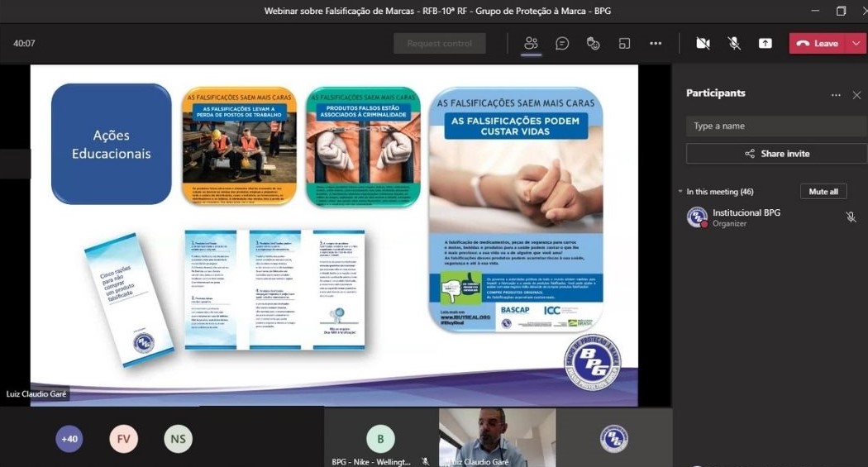Click the share icon in Share invite
This screenshot has width=868, height=467.
point(750,154)
